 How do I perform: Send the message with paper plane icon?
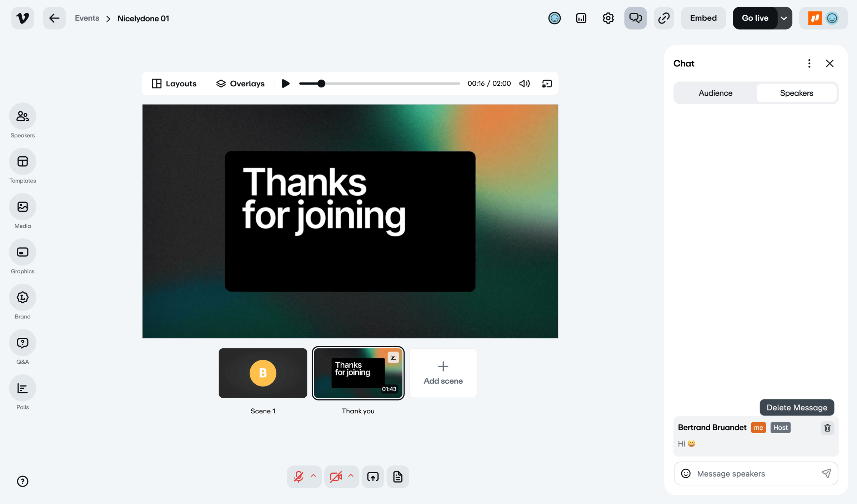point(826,474)
